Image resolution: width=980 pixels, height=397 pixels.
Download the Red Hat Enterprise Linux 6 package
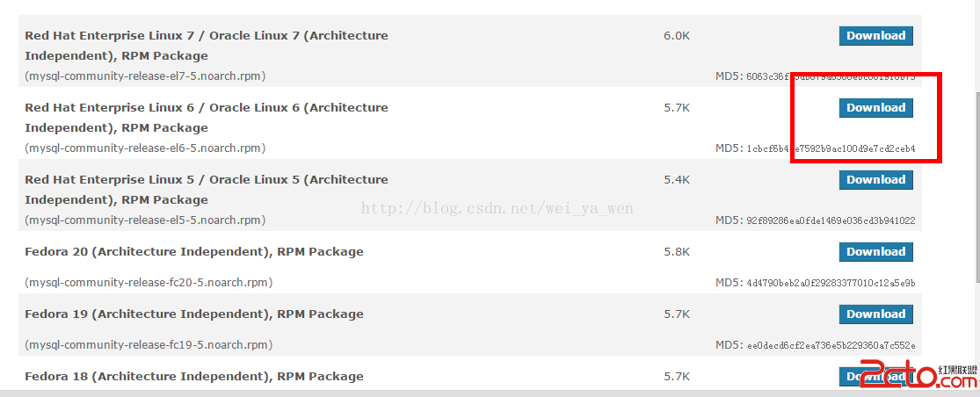(x=875, y=107)
